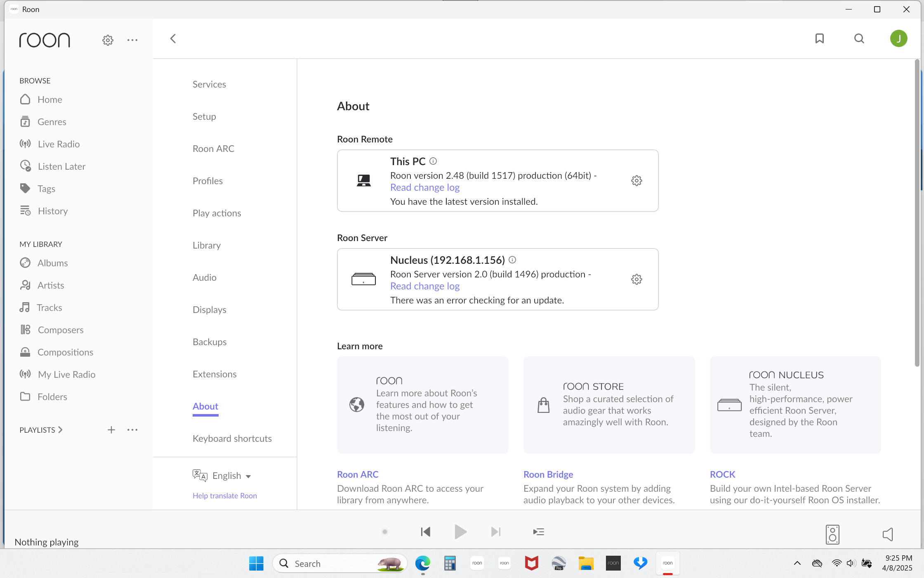The width and height of the screenshot is (924, 578).
Task: Switch to Roon ARC settings tab
Action: tap(213, 149)
